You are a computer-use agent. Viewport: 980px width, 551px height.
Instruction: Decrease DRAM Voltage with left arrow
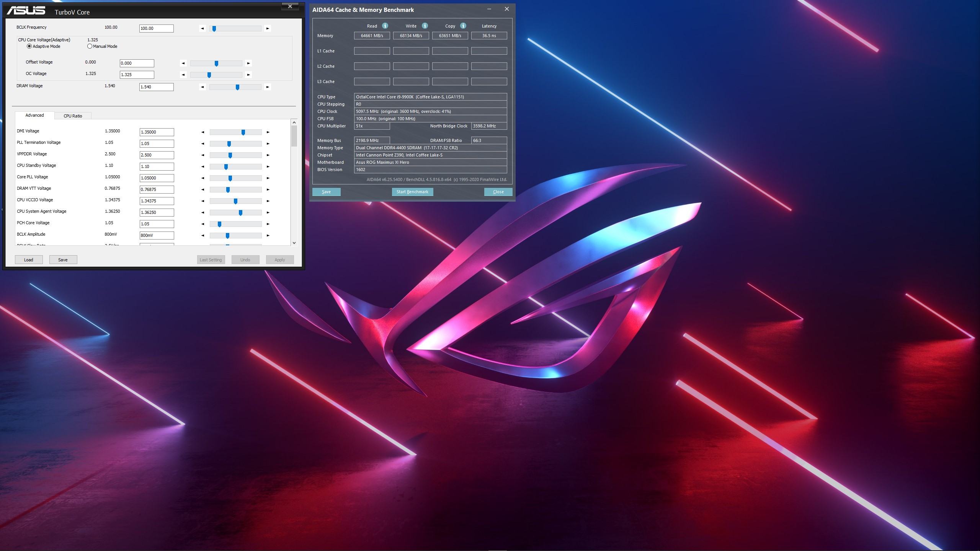pyautogui.click(x=203, y=87)
